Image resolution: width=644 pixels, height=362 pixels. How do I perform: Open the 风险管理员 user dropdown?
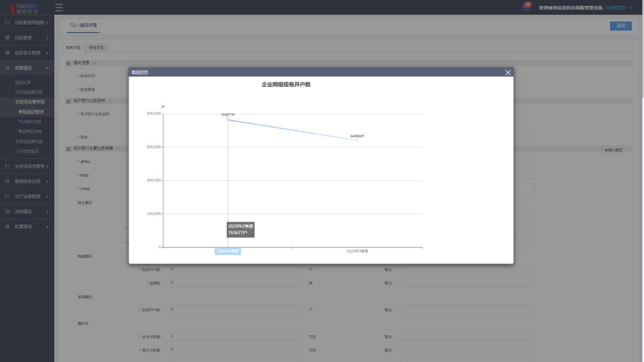(x=618, y=8)
